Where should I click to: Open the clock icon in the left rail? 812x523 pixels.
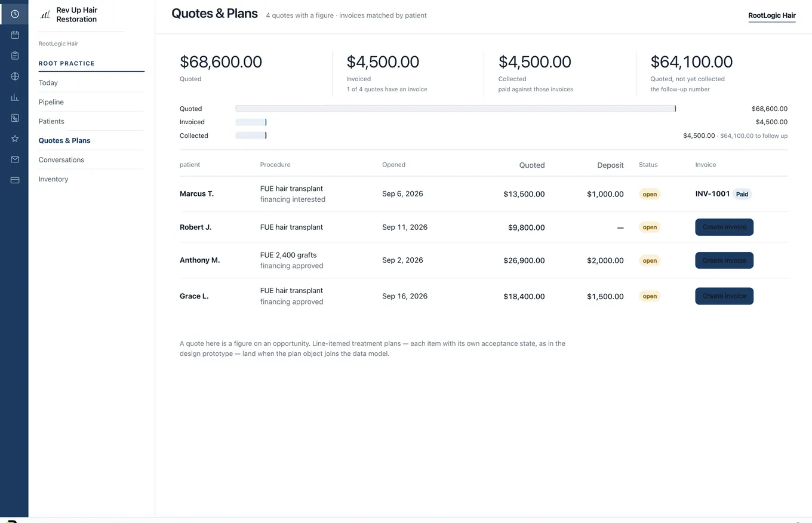[x=14, y=14]
